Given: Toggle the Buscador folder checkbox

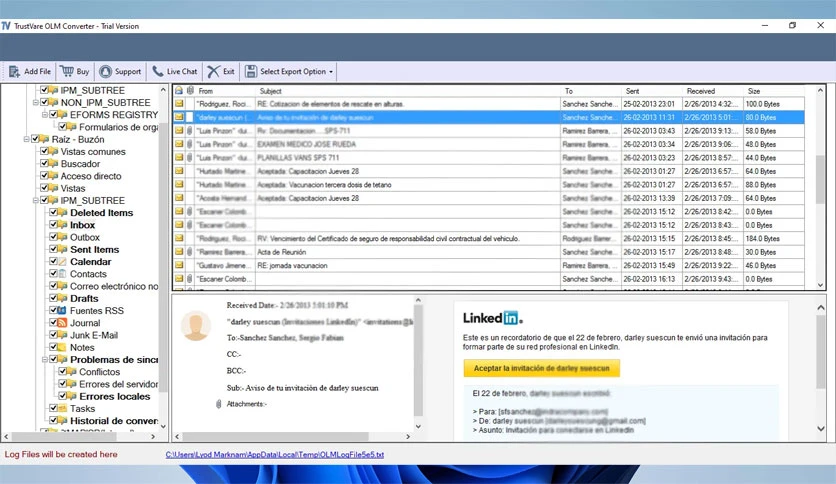Looking at the screenshot, I should click(44, 163).
